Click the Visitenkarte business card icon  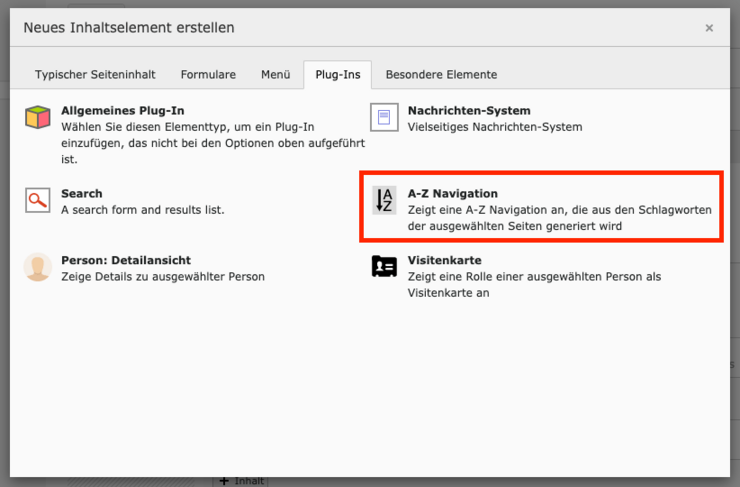[x=384, y=267]
